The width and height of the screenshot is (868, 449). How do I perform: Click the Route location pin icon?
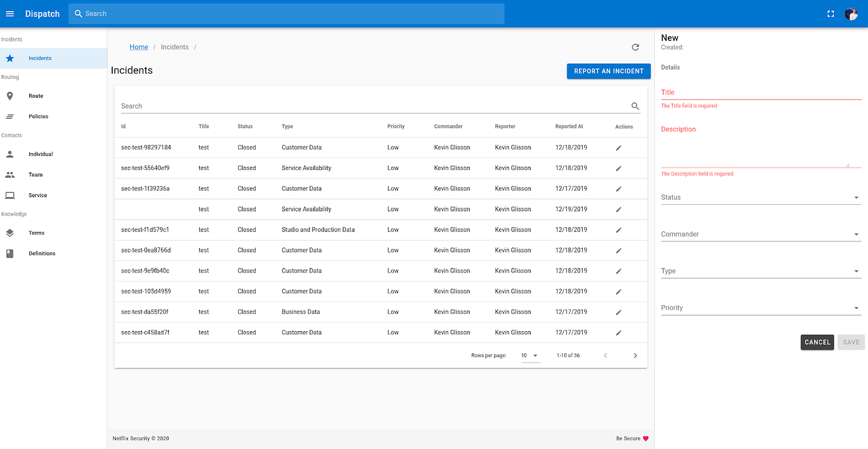click(x=9, y=96)
